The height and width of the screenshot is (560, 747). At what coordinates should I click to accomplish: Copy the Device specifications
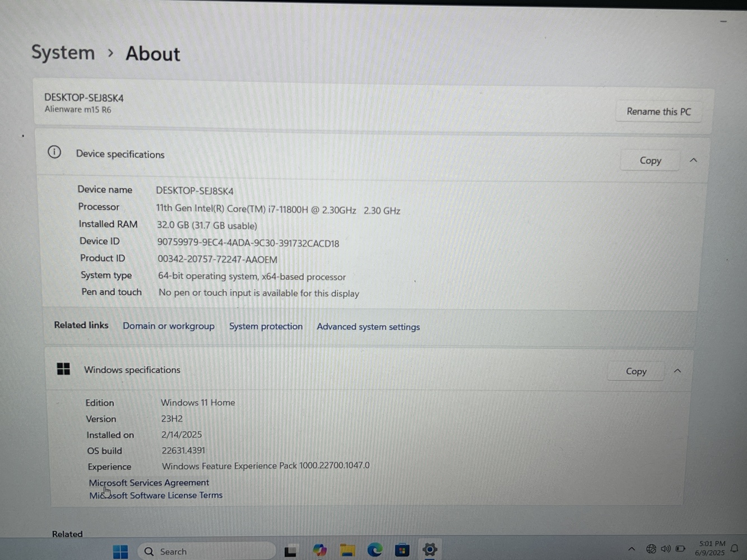click(x=650, y=161)
